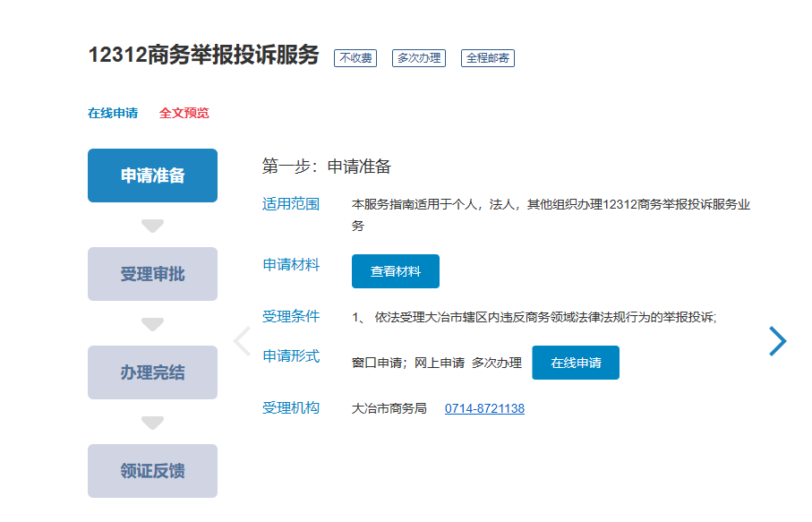812x522 pixels.
Task: Click the 全程邮寄 tag badge
Action: tap(488, 58)
